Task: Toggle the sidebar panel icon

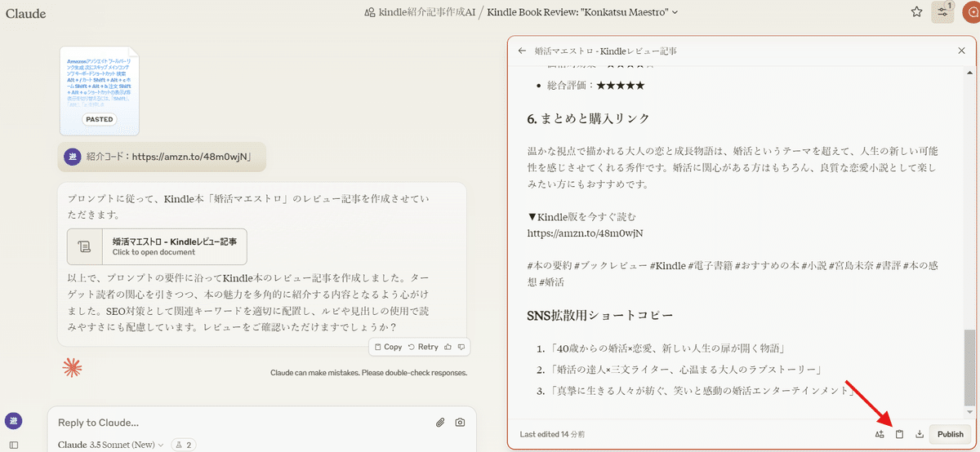Action: point(13,445)
